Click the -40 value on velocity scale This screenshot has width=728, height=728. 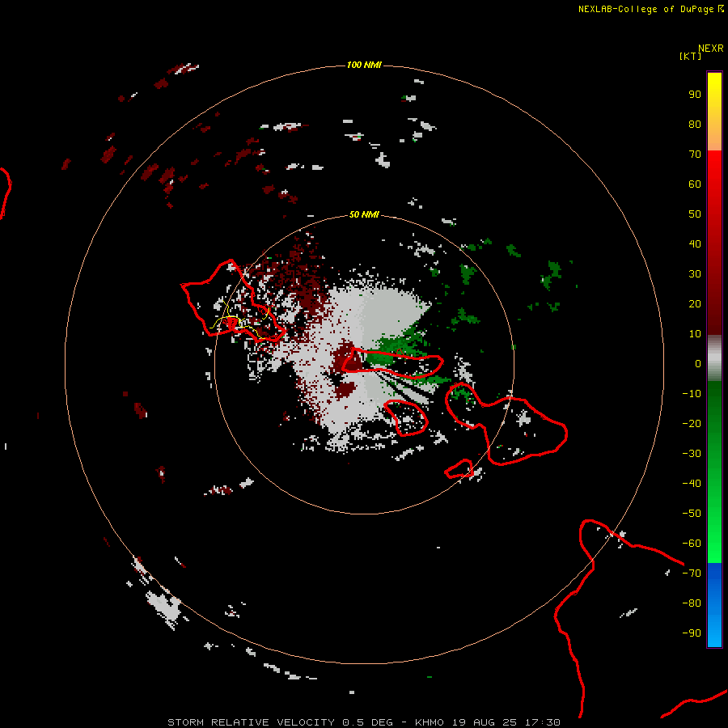692,484
